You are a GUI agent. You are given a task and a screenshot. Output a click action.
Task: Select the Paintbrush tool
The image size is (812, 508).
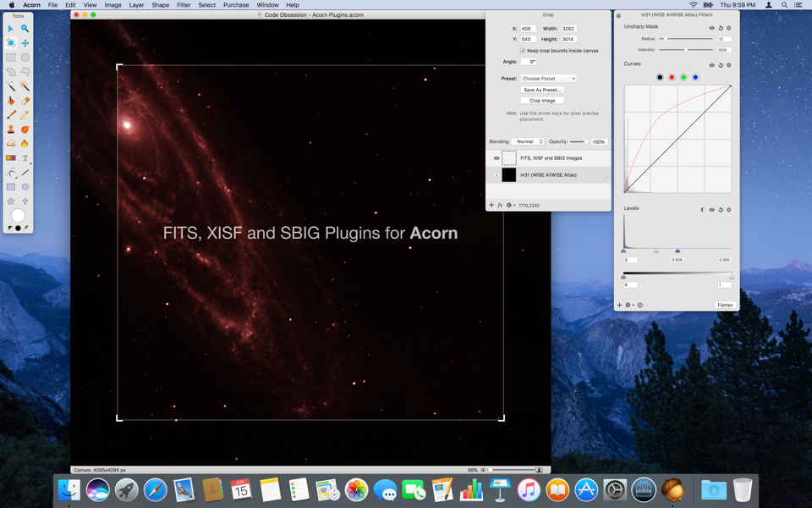click(11, 114)
